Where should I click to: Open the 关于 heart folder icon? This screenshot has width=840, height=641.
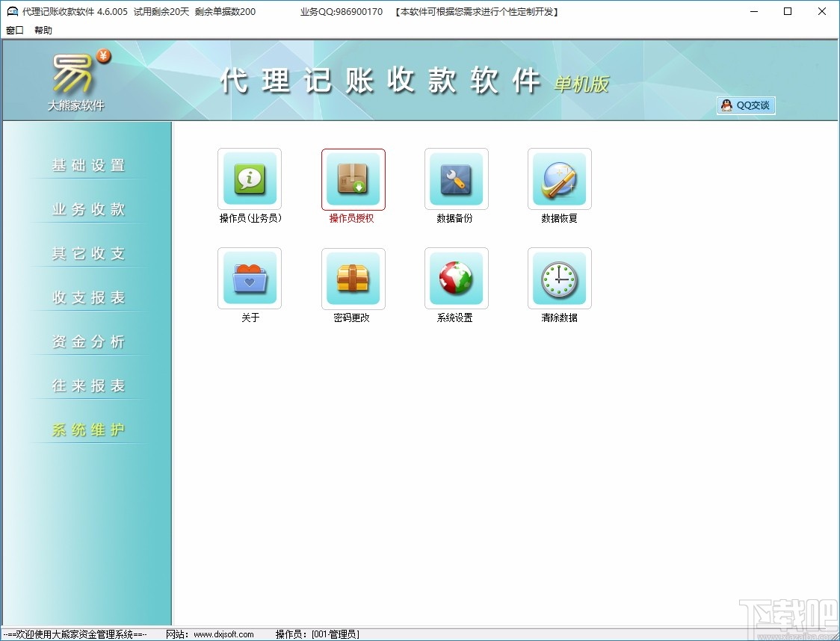pos(250,279)
